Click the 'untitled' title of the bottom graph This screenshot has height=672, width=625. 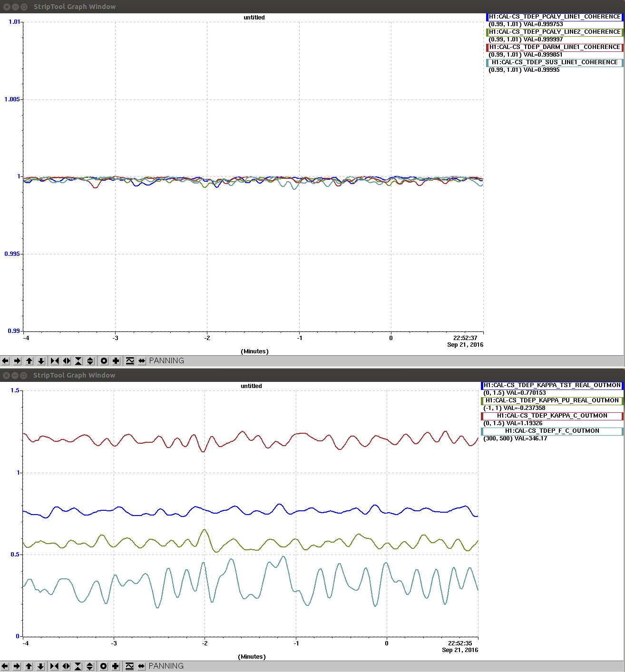(251, 386)
